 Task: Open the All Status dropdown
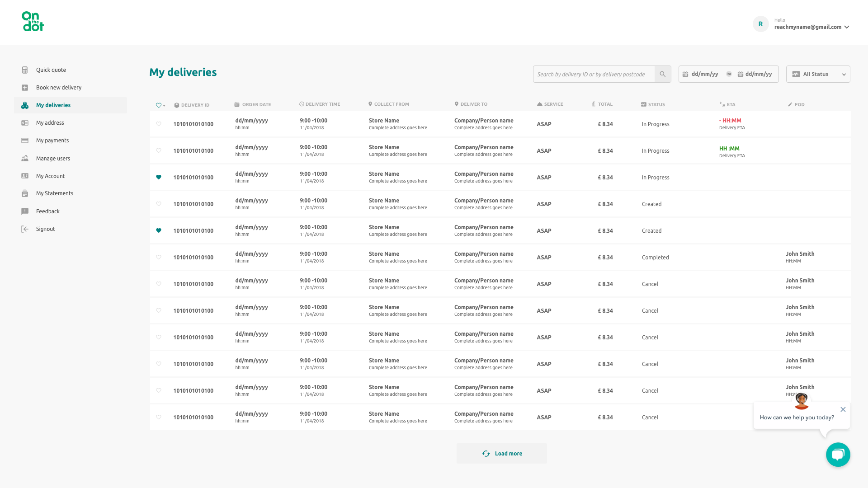click(818, 74)
